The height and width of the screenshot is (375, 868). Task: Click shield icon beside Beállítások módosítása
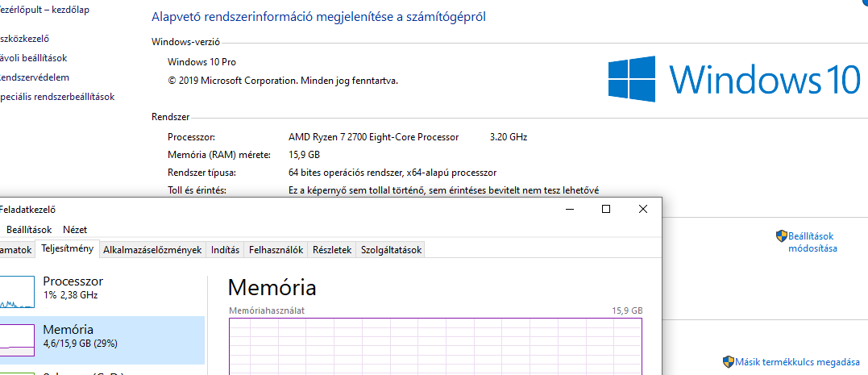(x=781, y=236)
